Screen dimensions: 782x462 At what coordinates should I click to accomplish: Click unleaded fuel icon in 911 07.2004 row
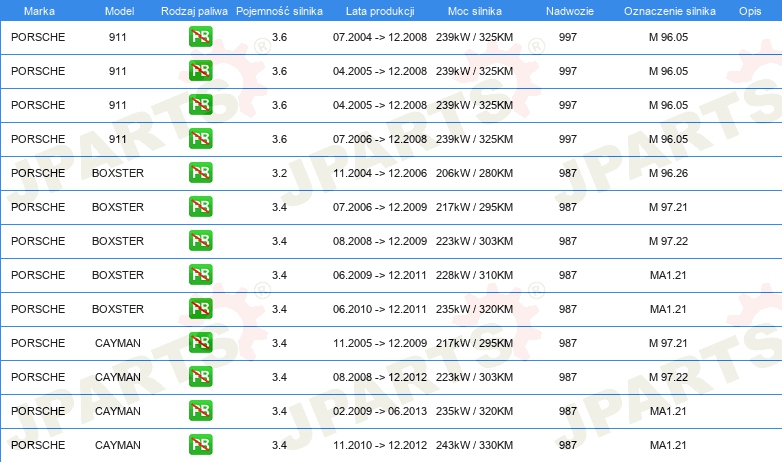point(200,36)
